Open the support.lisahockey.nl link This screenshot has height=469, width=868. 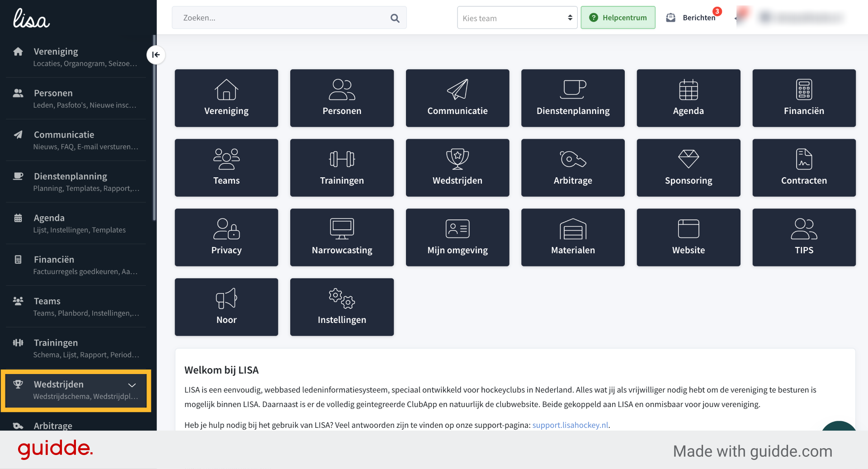(570, 425)
